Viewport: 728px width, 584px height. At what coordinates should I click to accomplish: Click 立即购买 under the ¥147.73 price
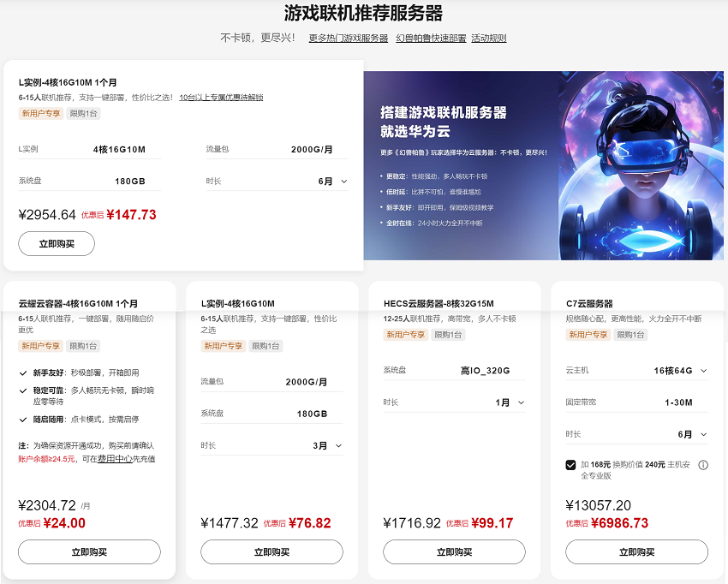coord(57,244)
